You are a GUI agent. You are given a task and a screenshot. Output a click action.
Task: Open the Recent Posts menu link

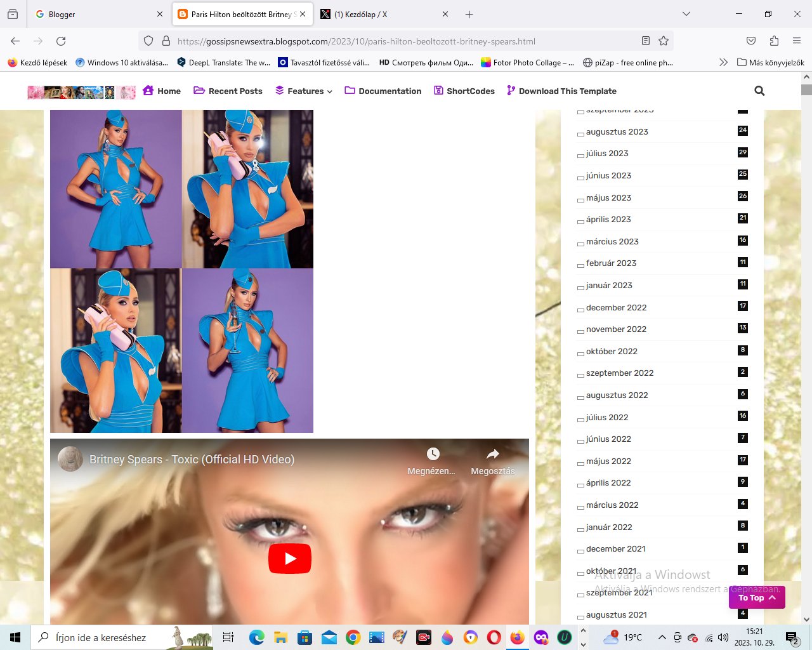(228, 91)
